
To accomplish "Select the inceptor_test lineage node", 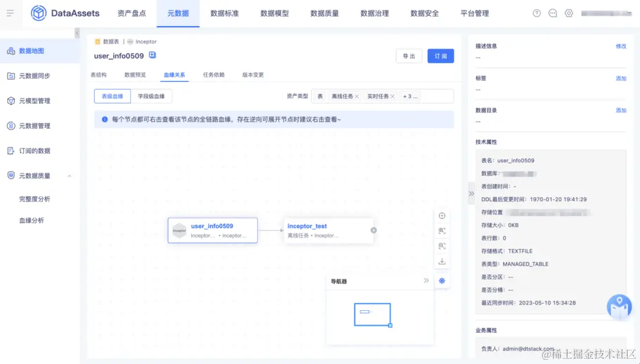I will pyautogui.click(x=328, y=230).
